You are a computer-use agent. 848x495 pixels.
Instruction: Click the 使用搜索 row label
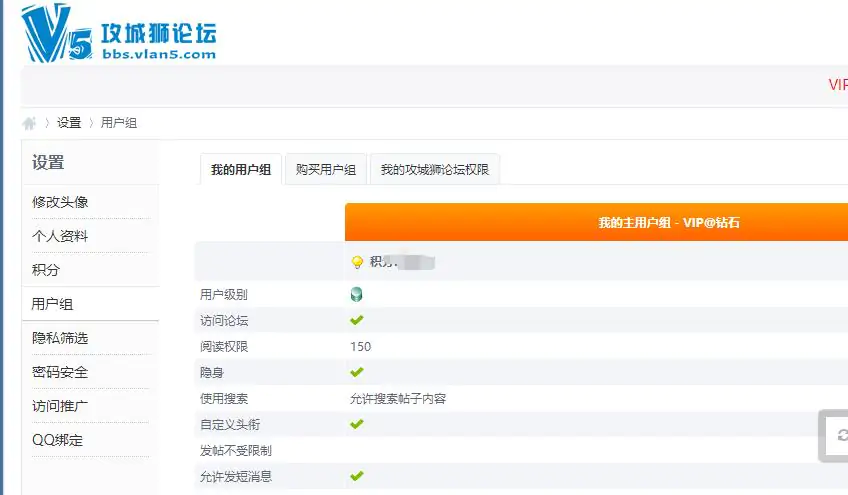click(223, 398)
